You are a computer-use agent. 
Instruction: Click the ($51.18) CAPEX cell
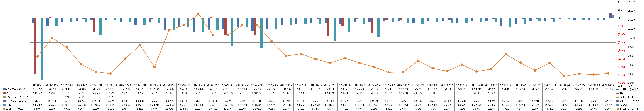[x=506, y=89]
